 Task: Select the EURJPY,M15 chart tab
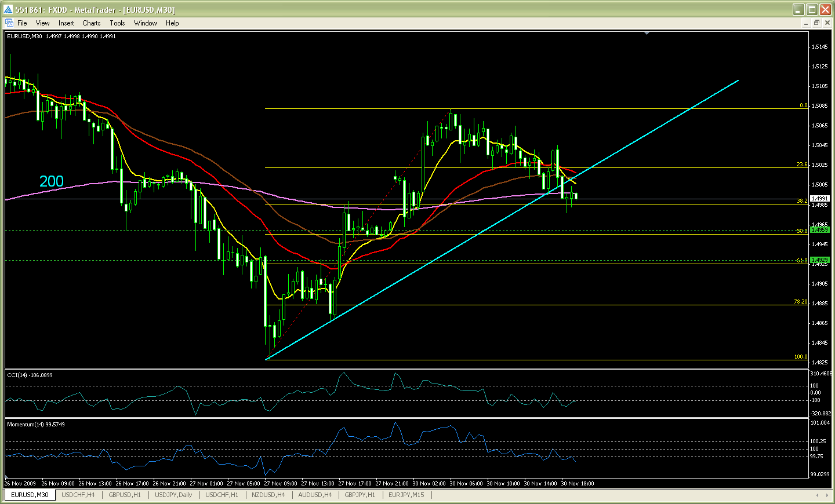406,495
